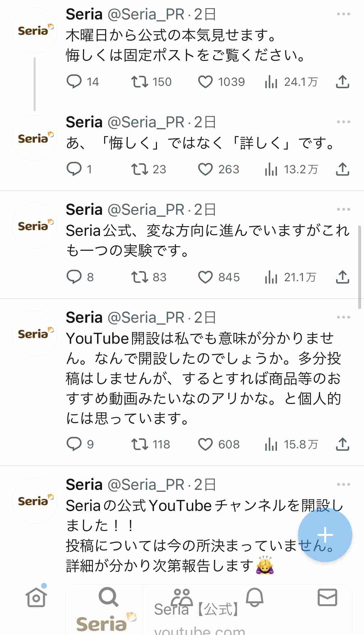Like the tweet correcting 悔しく to 詳しく

pos(205,169)
